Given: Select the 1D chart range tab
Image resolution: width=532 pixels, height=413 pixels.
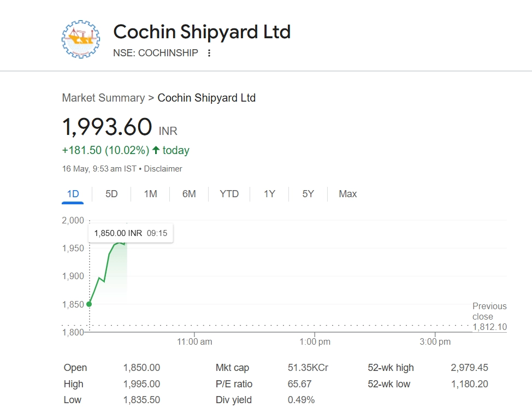Looking at the screenshot, I should [73, 194].
